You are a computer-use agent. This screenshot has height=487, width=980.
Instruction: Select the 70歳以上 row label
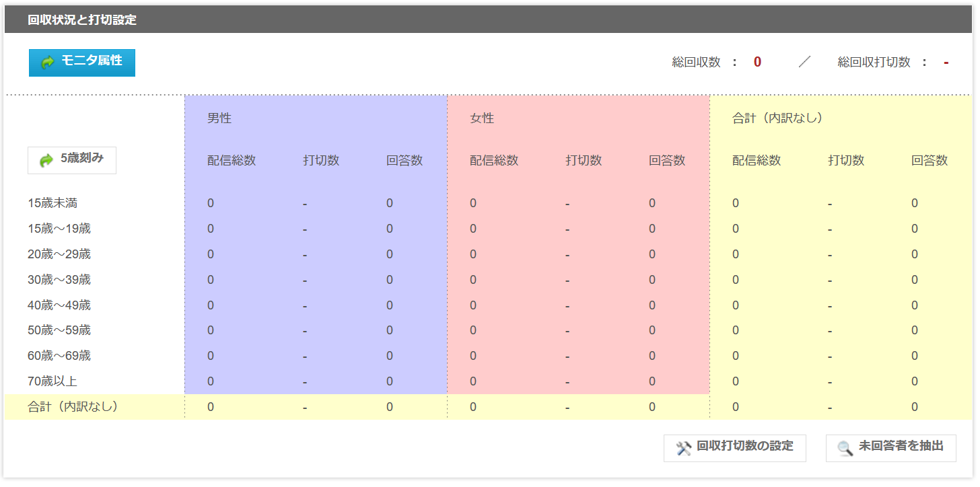pos(53,381)
